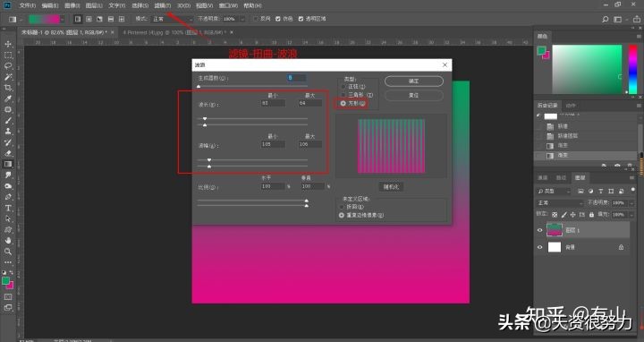This screenshot has height=342, width=644.
Task: Click the gradient preview swatch
Action: tap(45, 19)
